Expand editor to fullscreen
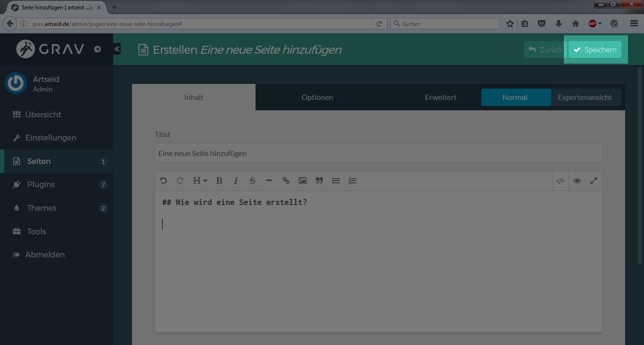Viewport: 644px width, 345px height. tap(594, 181)
